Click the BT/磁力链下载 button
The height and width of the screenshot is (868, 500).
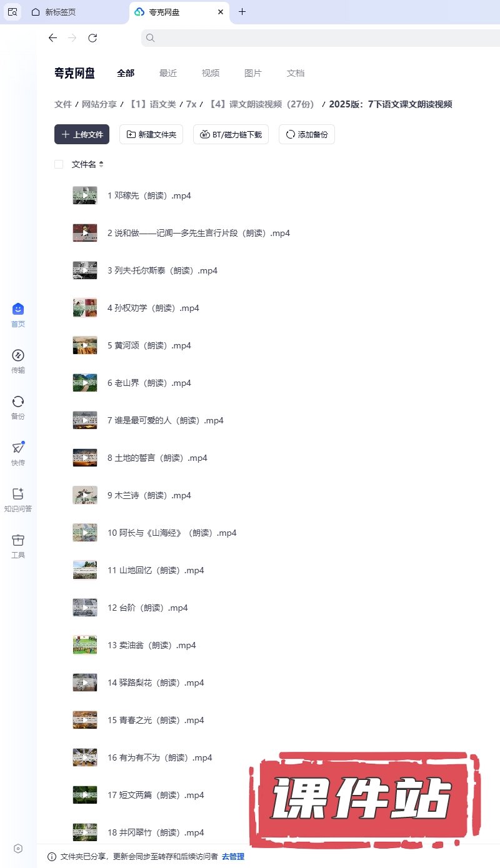click(x=231, y=134)
